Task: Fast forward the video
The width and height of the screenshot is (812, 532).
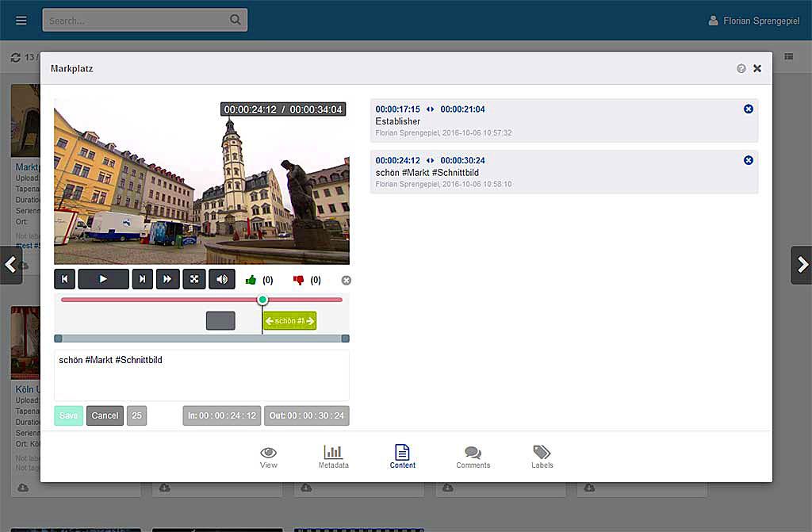Action: point(167,279)
